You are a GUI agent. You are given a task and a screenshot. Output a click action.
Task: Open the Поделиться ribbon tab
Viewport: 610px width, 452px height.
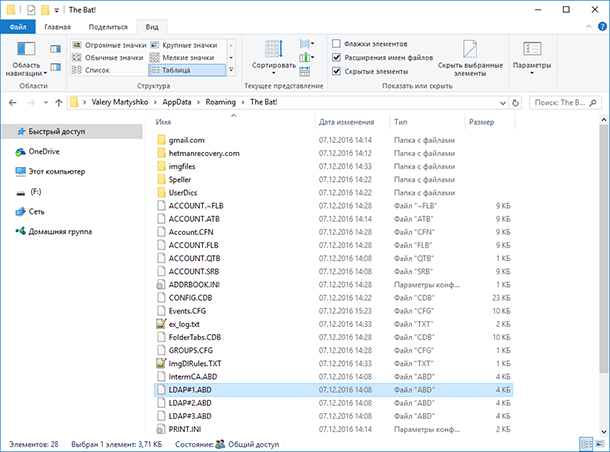[108, 27]
